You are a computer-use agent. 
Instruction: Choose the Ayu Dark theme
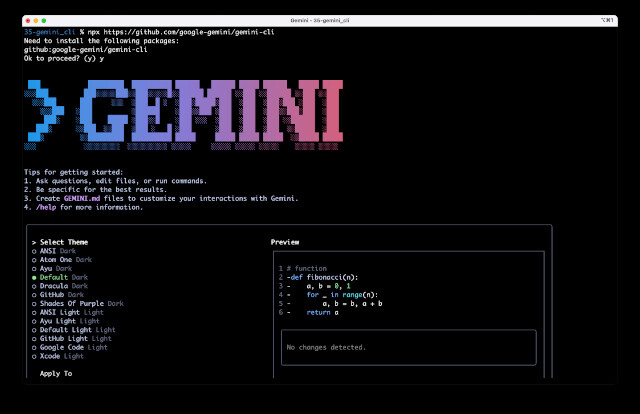[52, 269]
